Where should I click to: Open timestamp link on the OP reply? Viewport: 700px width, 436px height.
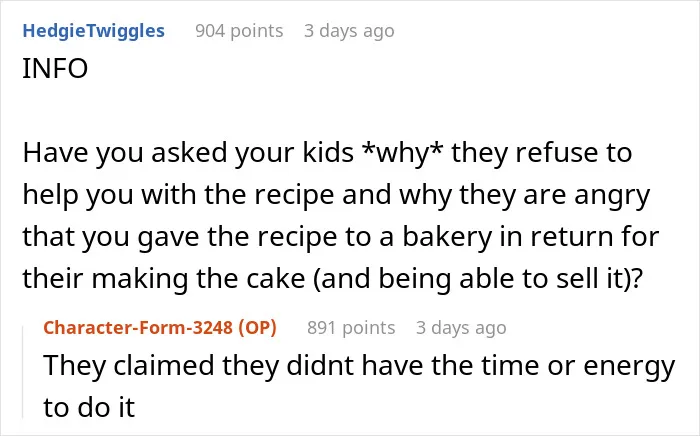point(461,328)
